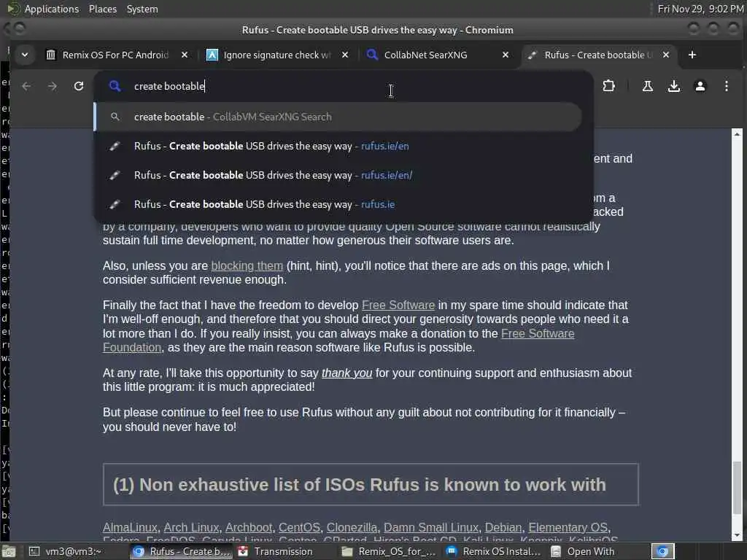This screenshot has height=560, width=747.
Task: Click the Clonezilla link
Action: (x=352, y=528)
